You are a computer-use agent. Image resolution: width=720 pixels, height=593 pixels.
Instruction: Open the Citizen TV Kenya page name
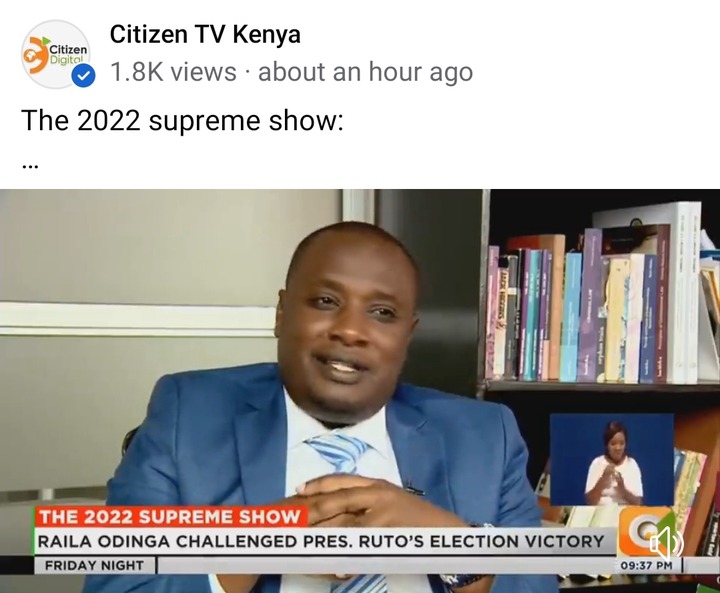[205, 34]
